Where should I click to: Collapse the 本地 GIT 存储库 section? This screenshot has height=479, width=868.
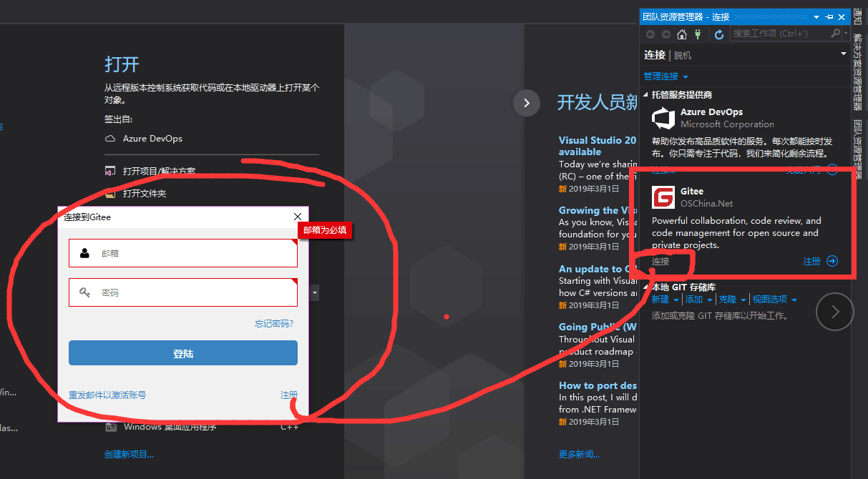646,287
